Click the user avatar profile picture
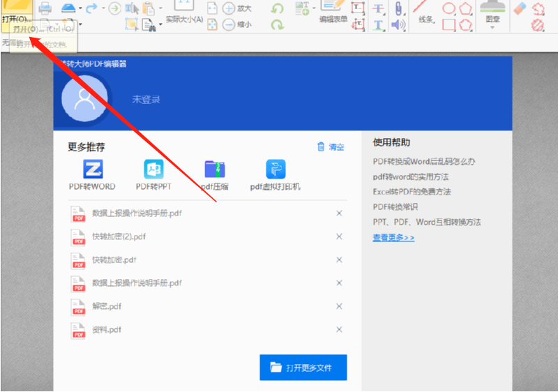Screen dimensions: 558x392 [x=84, y=98]
